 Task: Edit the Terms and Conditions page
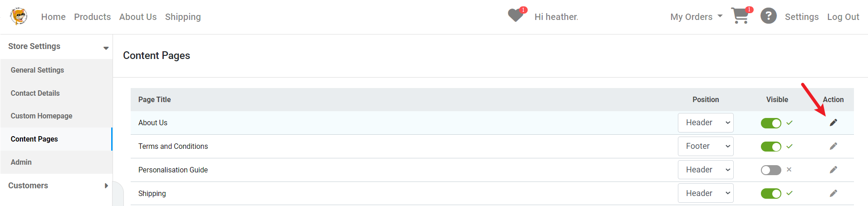(x=833, y=146)
